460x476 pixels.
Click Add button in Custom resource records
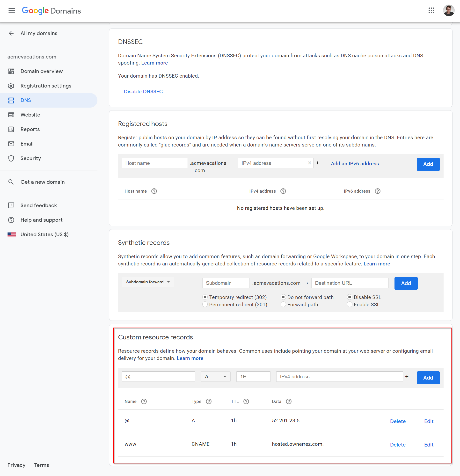pyautogui.click(x=428, y=378)
